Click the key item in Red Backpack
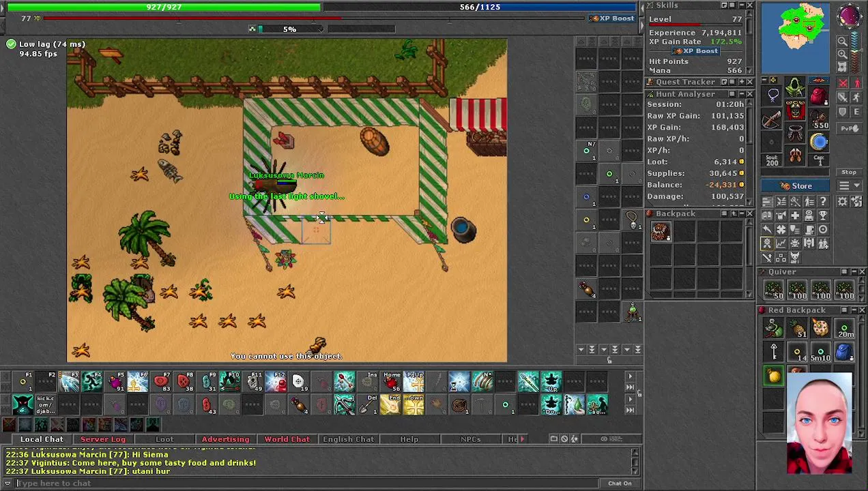The height and width of the screenshot is (491, 868). (774, 351)
